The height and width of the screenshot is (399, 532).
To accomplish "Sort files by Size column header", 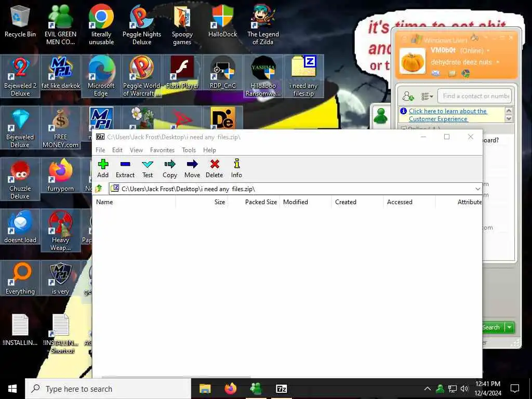I will [x=202, y=202].
